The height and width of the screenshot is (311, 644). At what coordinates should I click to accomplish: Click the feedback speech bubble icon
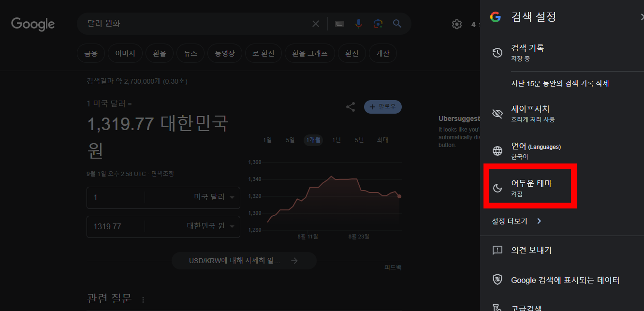click(x=497, y=250)
